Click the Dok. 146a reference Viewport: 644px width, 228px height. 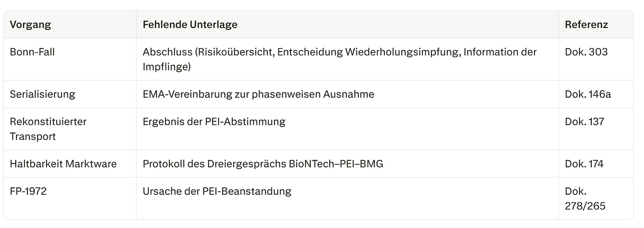(588, 94)
